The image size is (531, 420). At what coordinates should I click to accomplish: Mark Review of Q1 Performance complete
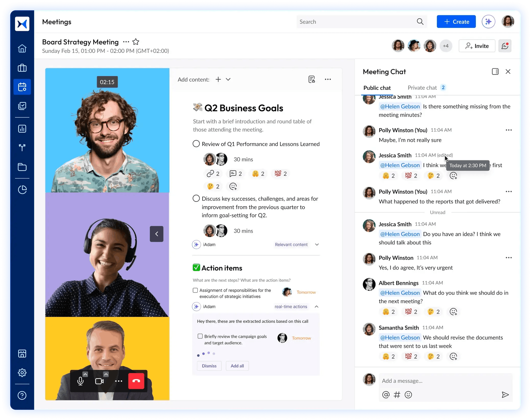pos(196,144)
